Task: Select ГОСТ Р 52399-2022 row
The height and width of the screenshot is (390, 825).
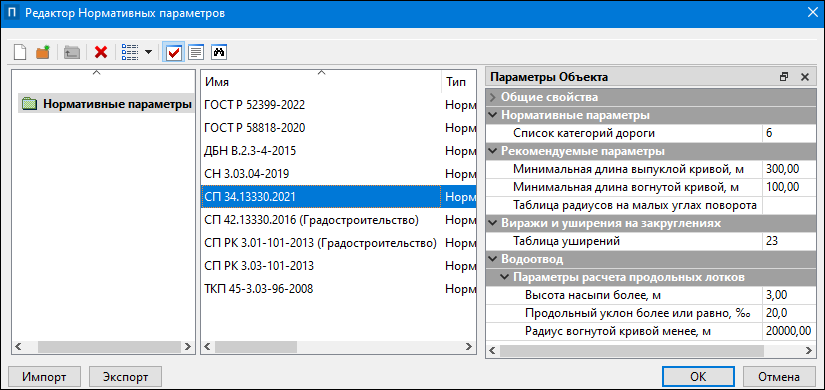Action: click(339, 105)
